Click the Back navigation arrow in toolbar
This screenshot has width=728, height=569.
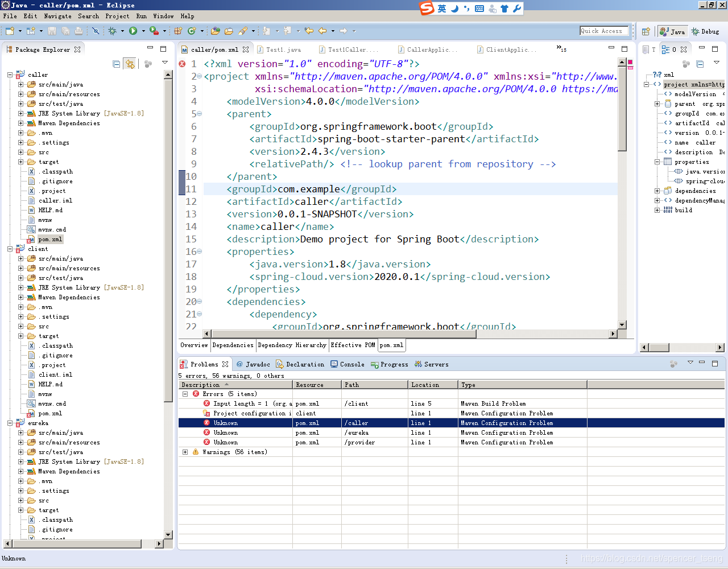pyautogui.click(x=322, y=31)
